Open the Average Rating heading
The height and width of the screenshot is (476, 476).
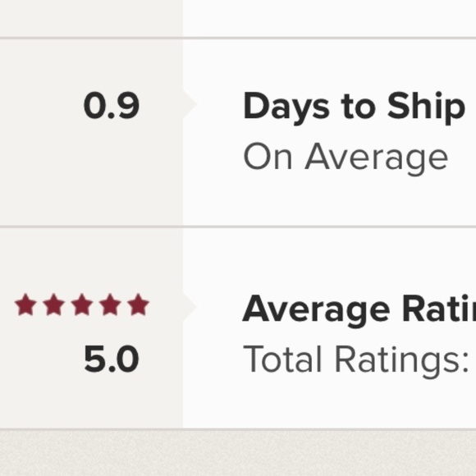[359, 310]
